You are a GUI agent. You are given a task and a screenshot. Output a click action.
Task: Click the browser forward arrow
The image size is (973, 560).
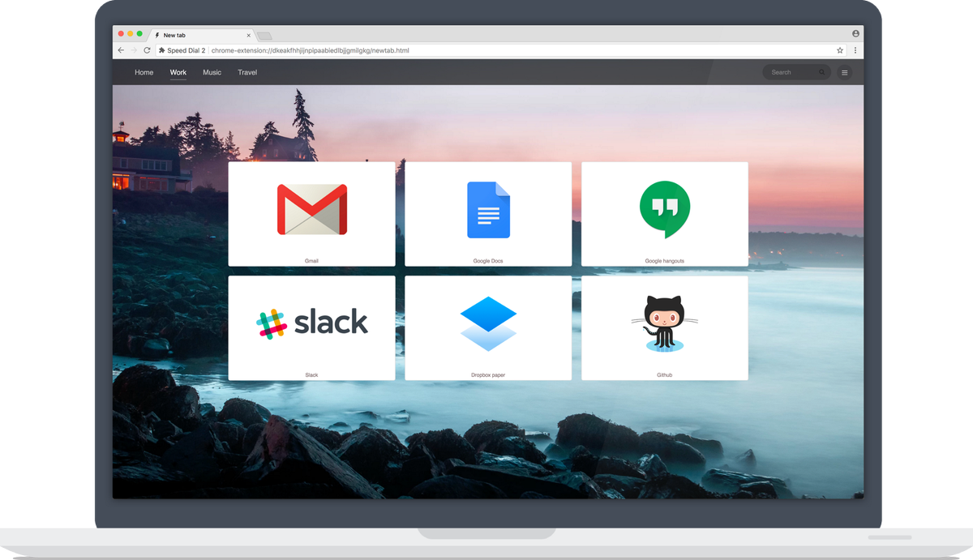pos(134,50)
